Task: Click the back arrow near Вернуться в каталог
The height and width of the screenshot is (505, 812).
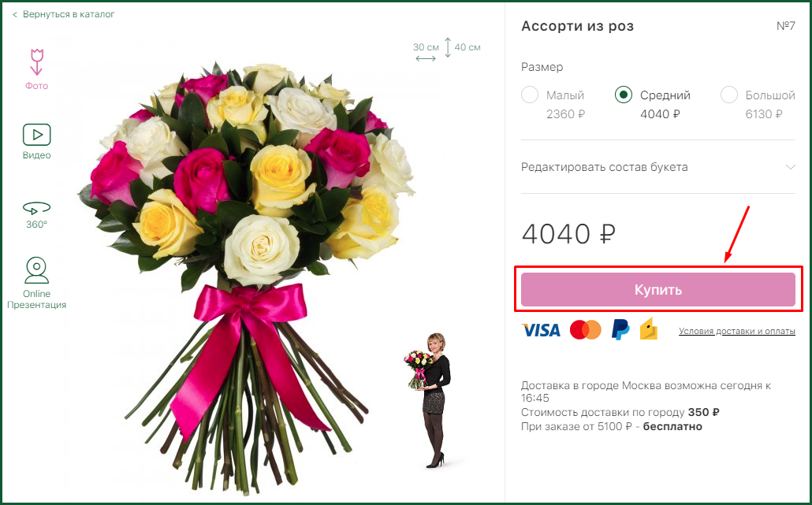Action: (14, 14)
